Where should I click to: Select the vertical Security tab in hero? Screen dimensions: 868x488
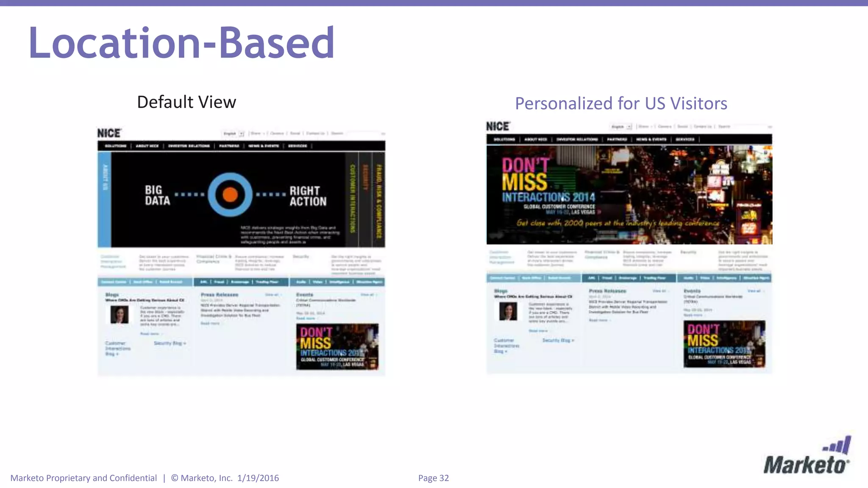coord(365,200)
